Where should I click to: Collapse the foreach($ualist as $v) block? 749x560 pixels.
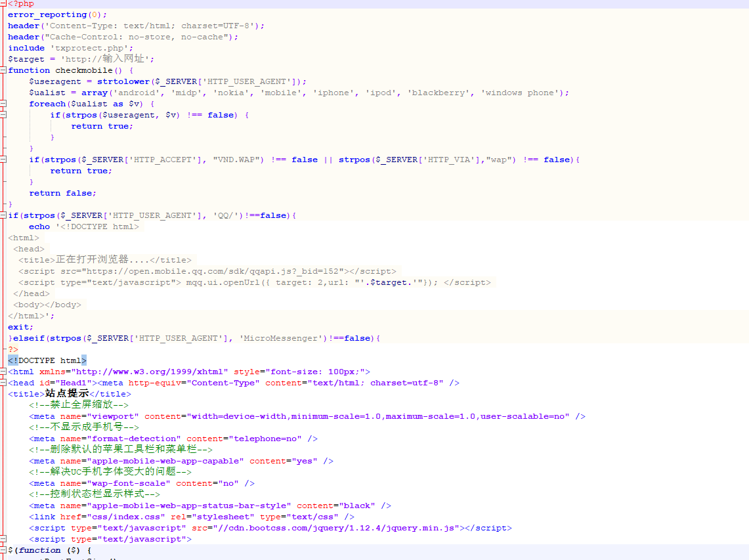(3, 104)
